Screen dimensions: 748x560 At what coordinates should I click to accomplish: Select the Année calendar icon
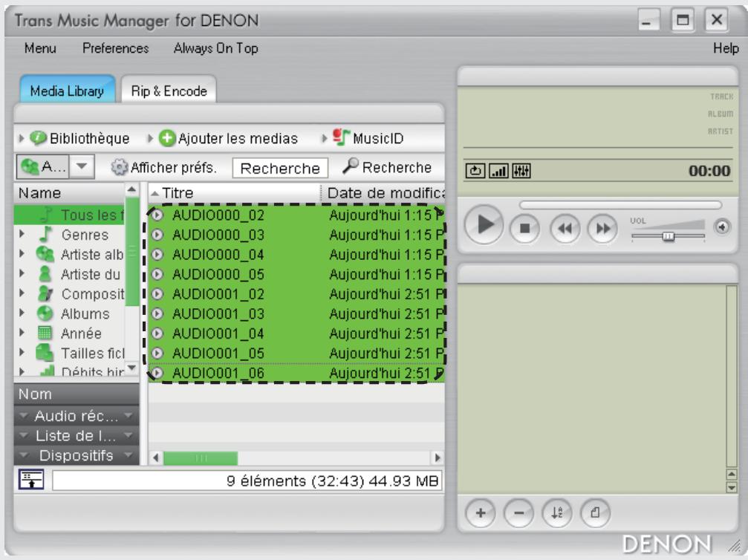point(45,333)
